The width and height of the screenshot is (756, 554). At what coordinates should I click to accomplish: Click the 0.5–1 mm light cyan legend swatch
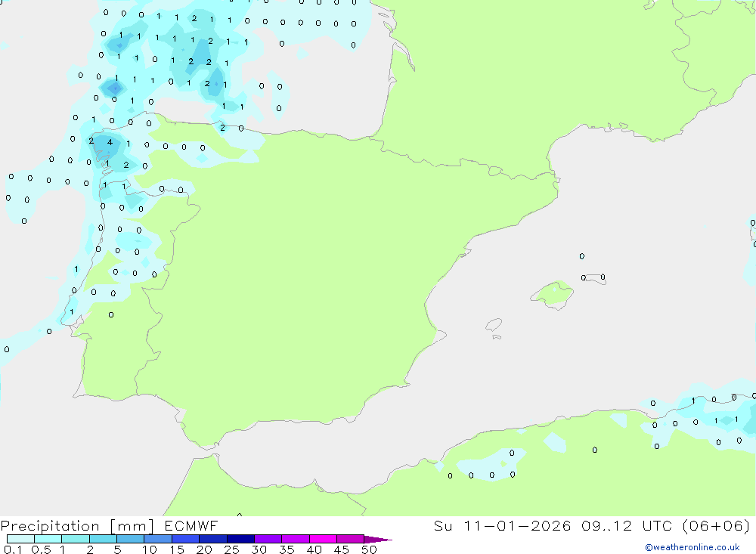(x=48, y=539)
